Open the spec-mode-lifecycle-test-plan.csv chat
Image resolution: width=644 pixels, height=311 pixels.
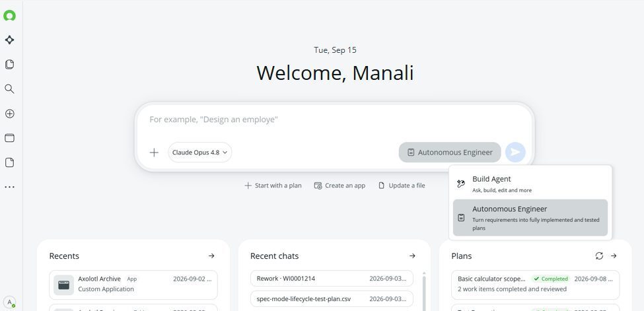[x=332, y=298]
